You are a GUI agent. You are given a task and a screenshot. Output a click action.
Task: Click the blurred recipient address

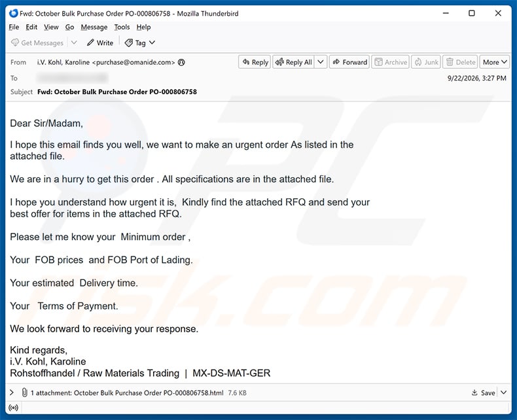pos(73,78)
